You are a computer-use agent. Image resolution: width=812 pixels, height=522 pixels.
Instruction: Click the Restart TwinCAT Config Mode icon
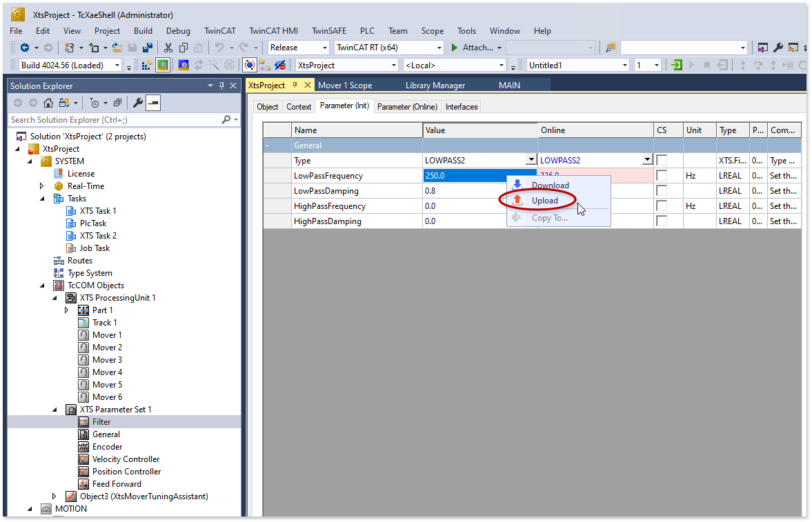184,66
